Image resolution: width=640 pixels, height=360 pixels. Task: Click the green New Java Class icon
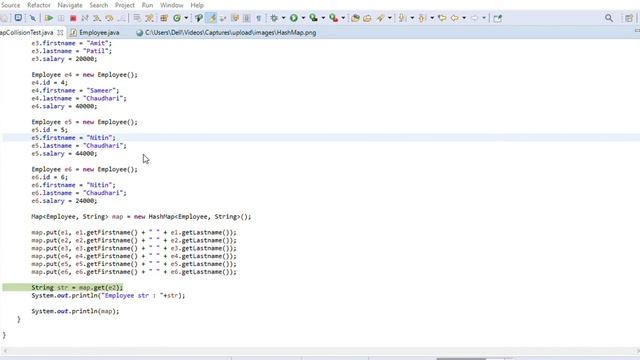[177, 18]
